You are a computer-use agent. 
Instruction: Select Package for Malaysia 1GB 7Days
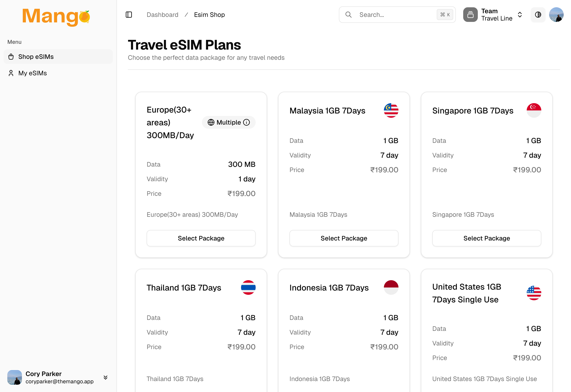pyautogui.click(x=344, y=238)
